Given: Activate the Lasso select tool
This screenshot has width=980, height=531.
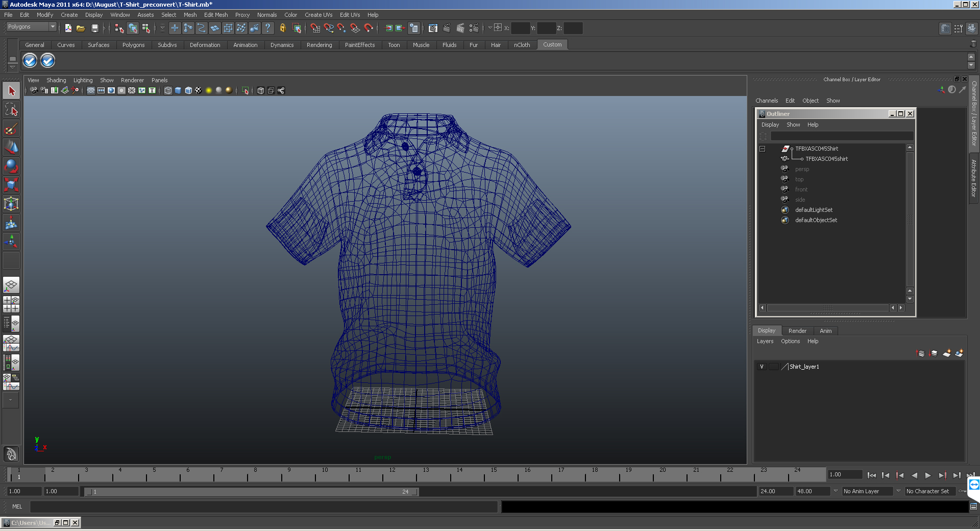Looking at the screenshot, I should click(11, 109).
